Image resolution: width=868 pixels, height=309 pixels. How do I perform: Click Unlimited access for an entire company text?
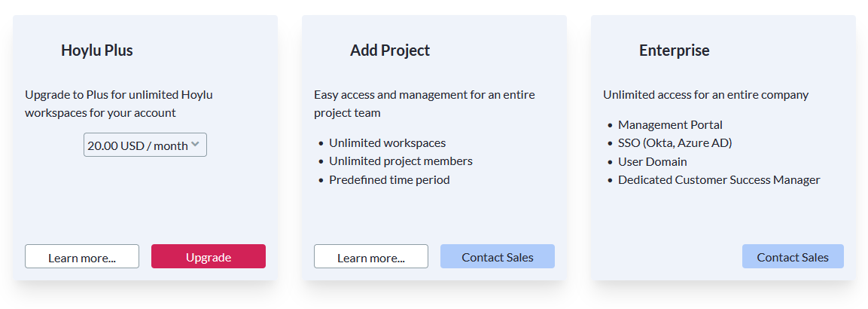click(705, 94)
